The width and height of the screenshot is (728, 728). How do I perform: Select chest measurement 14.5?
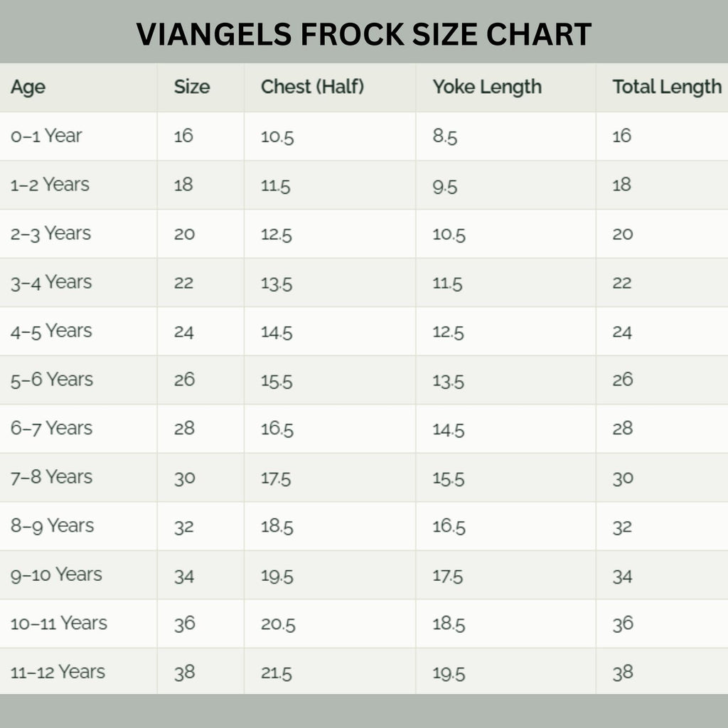click(277, 331)
